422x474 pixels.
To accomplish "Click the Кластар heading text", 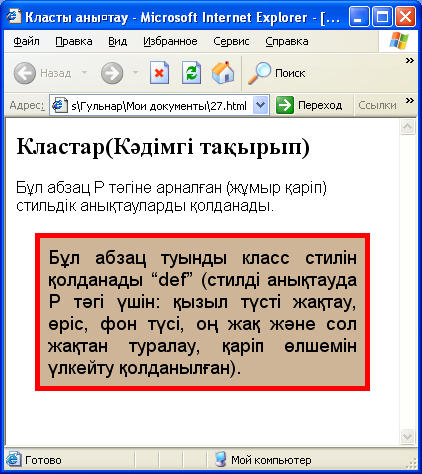I will pos(163,146).
